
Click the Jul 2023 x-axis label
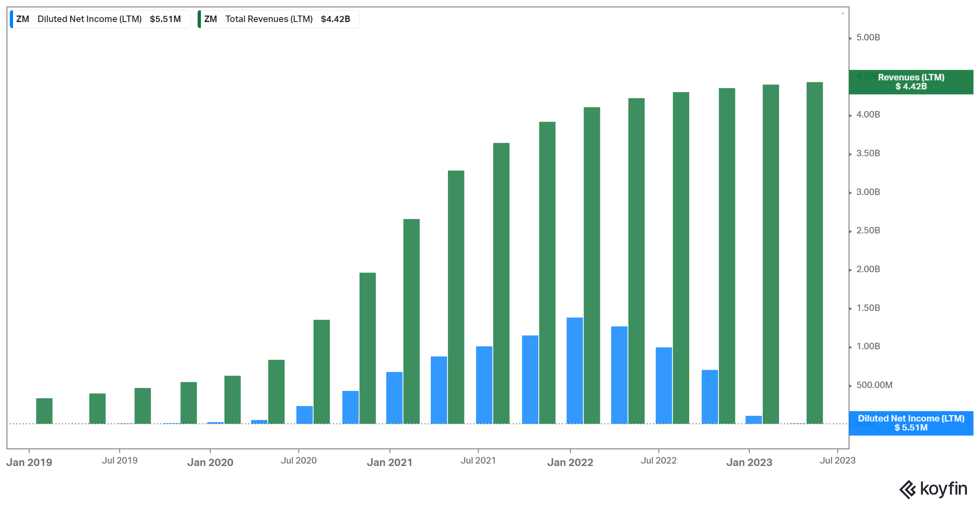837,461
